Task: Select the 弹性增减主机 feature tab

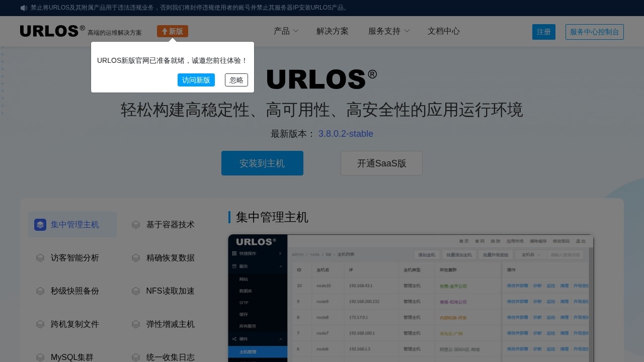Action: (168, 324)
